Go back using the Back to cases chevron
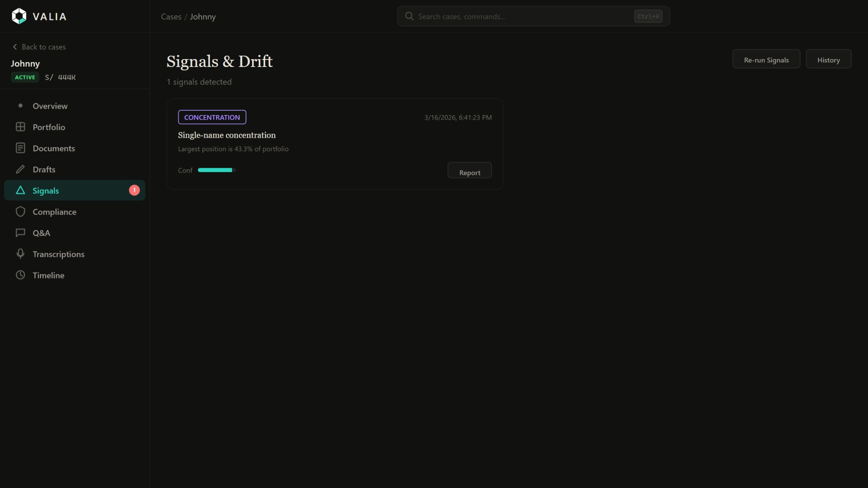Viewport: 868px width, 488px height. (x=15, y=47)
